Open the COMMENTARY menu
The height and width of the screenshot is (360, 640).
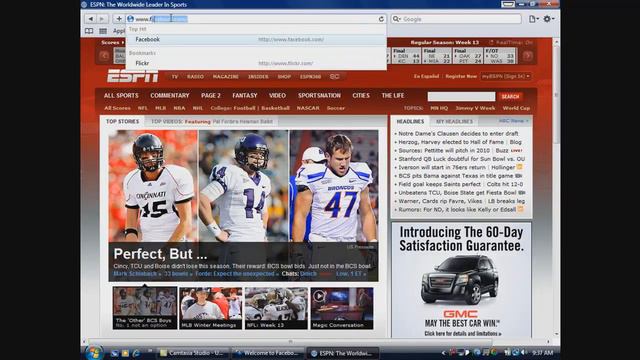tap(170, 96)
